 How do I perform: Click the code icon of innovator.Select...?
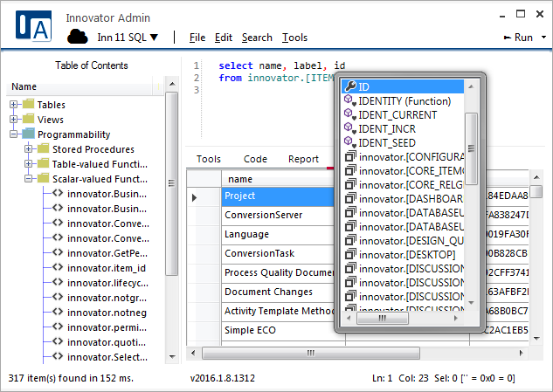click(x=58, y=356)
